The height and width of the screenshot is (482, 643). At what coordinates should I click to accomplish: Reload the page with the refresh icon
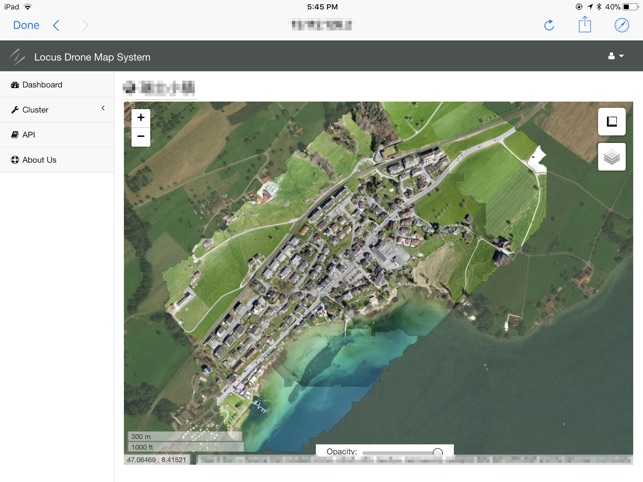(x=549, y=25)
